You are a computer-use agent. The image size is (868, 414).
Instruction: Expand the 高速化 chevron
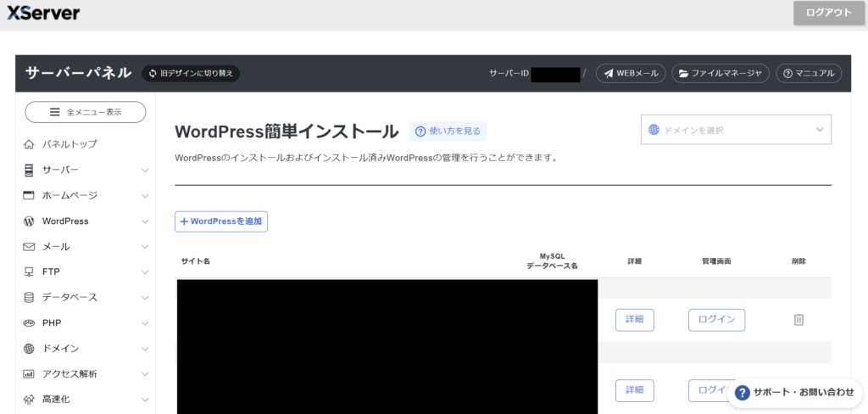tap(145, 400)
